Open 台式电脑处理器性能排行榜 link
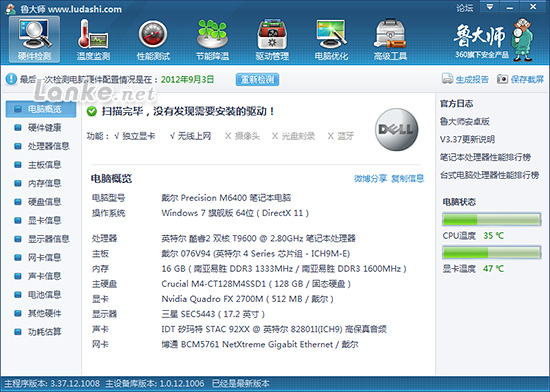Image resolution: width=550 pixels, height=392 pixels. click(x=490, y=175)
